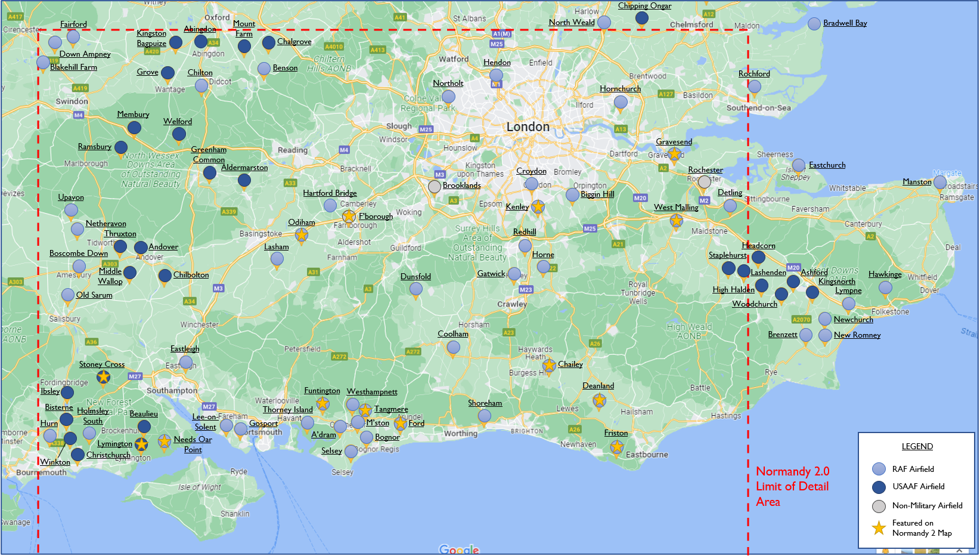Image resolution: width=980 pixels, height=556 pixels.
Task: Click the Ibsley USAAF marker
Action: pos(67,392)
